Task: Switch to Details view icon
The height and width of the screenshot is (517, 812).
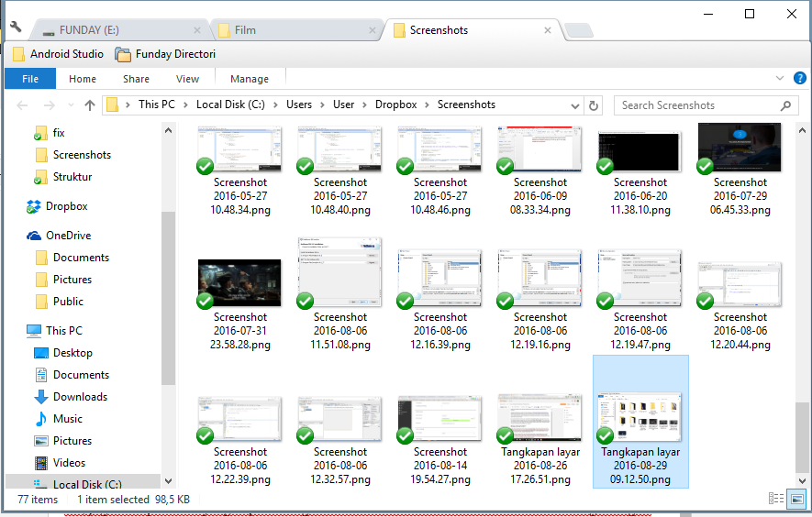Action: pos(775,499)
